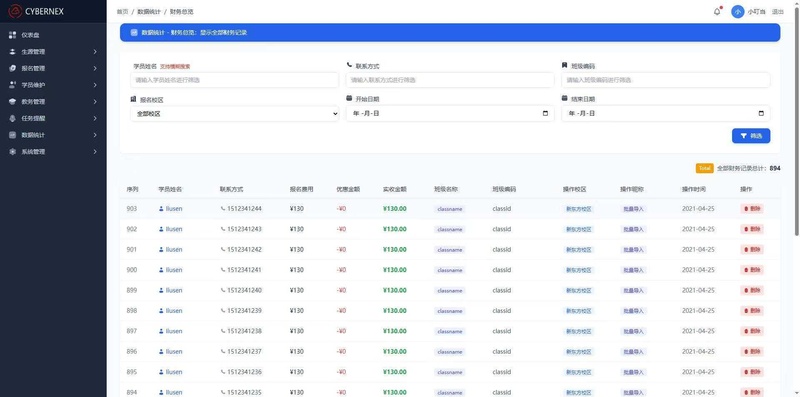Image resolution: width=800 pixels, height=397 pixels.
Task: Click the bookmark icon beside 班级编码 label
Action: 564,65
